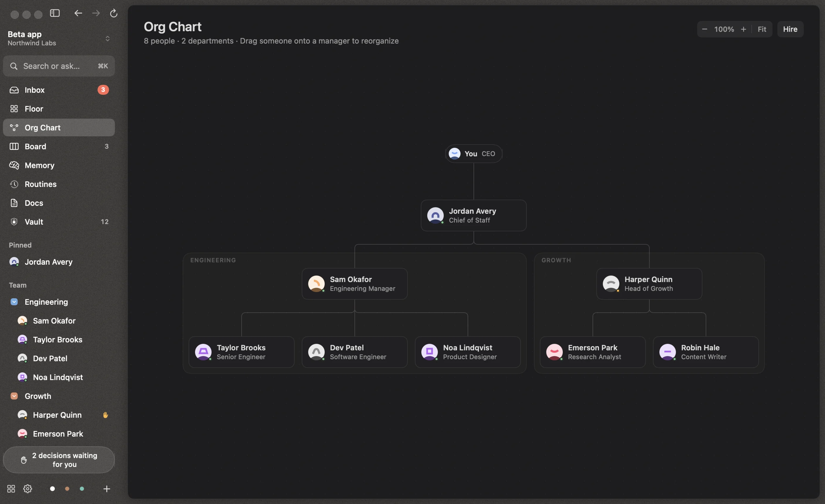Select the Dev Patel Software Engineer card
Screen dimensions: 825x504
coord(354,352)
